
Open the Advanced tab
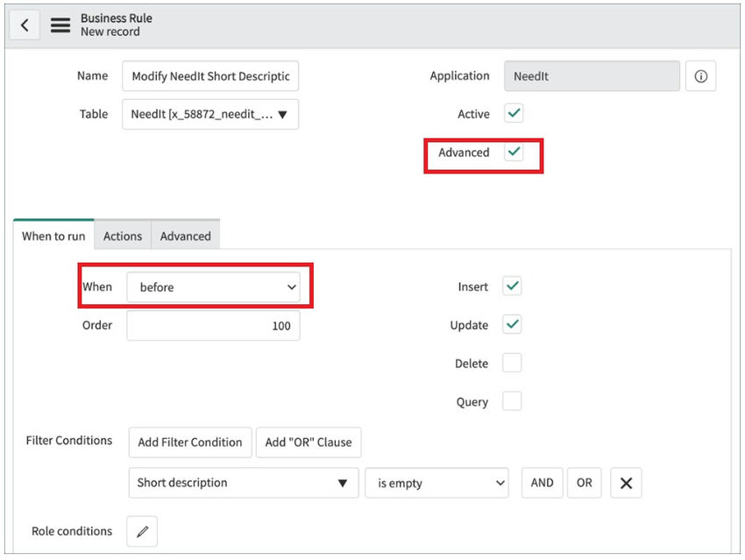tap(185, 235)
